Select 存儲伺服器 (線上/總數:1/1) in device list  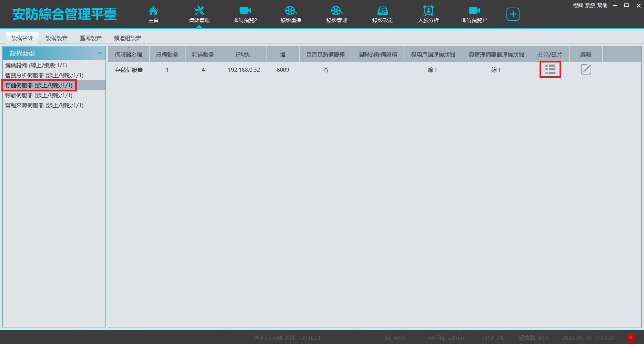pos(54,85)
